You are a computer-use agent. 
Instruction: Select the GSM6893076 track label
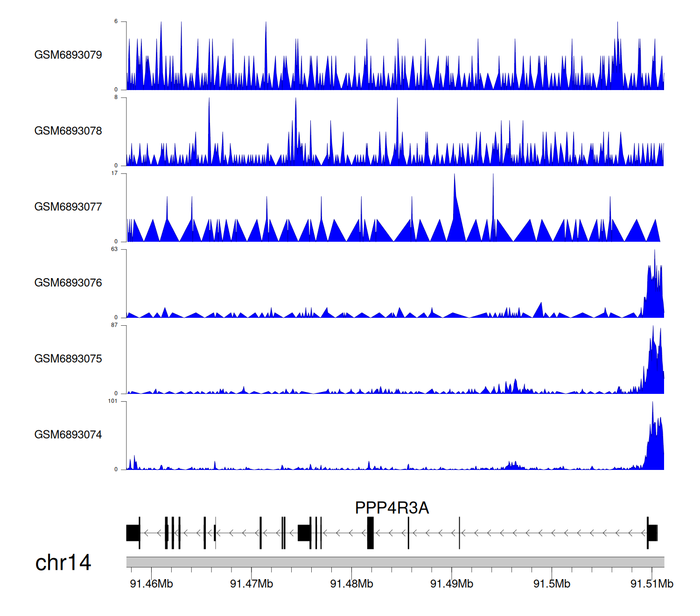click(x=68, y=283)
